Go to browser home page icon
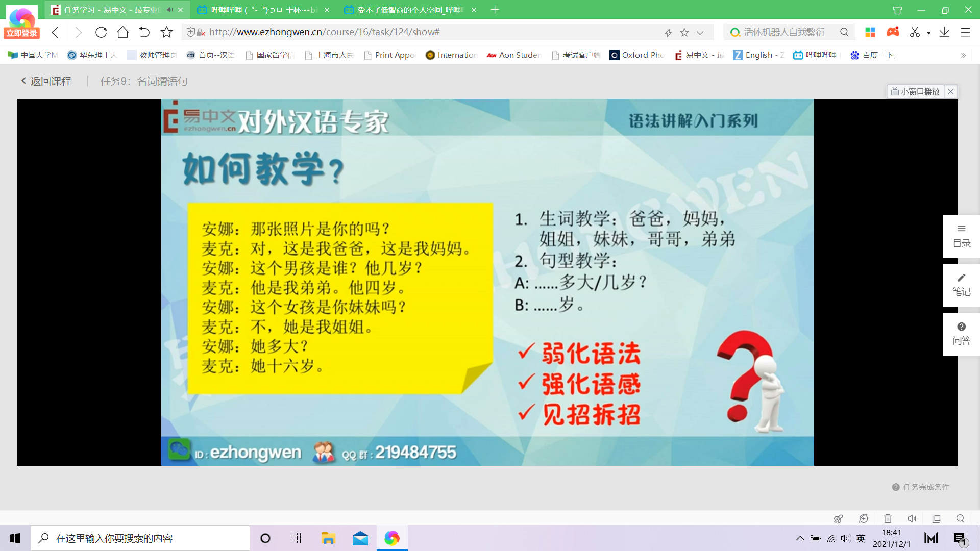 click(x=122, y=32)
